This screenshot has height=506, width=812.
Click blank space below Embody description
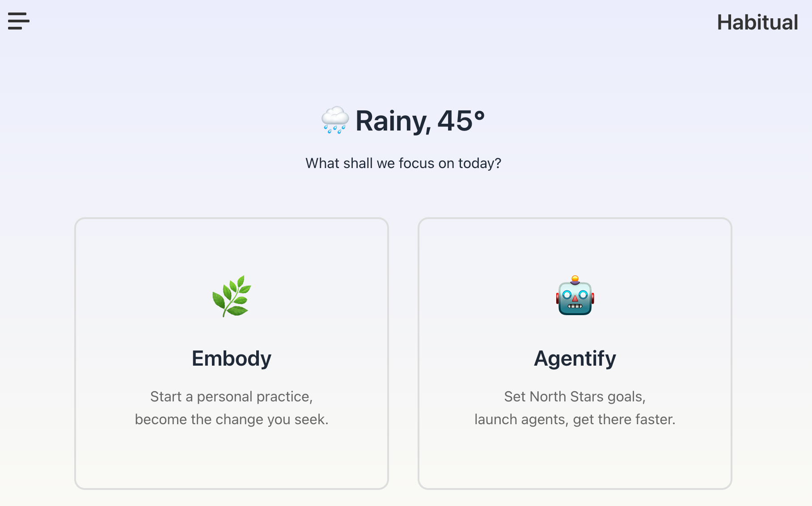232,458
